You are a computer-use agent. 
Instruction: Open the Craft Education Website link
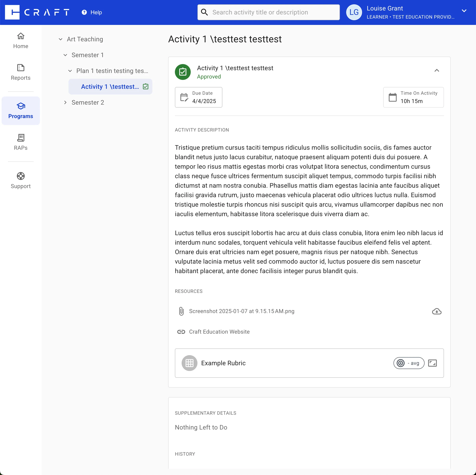tap(219, 332)
